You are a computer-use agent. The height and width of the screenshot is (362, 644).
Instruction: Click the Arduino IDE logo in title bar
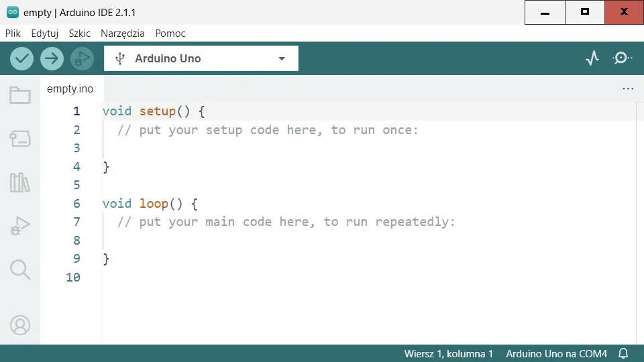(13, 12)
